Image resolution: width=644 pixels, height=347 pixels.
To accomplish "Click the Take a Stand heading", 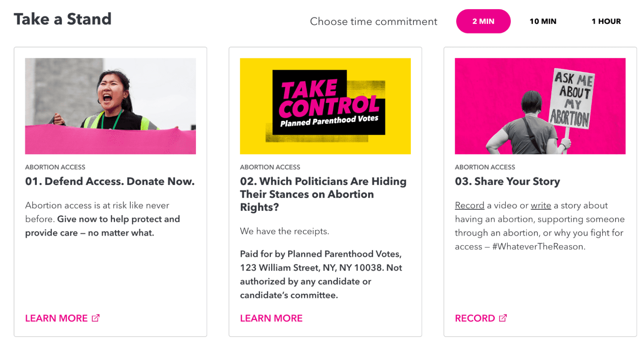I will pyautogui.click(x=63, y=18).
